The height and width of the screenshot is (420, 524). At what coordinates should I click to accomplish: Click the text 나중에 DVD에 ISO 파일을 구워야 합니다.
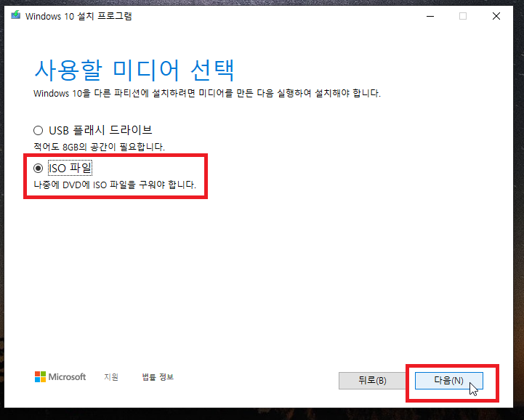(x=115, y=185)
